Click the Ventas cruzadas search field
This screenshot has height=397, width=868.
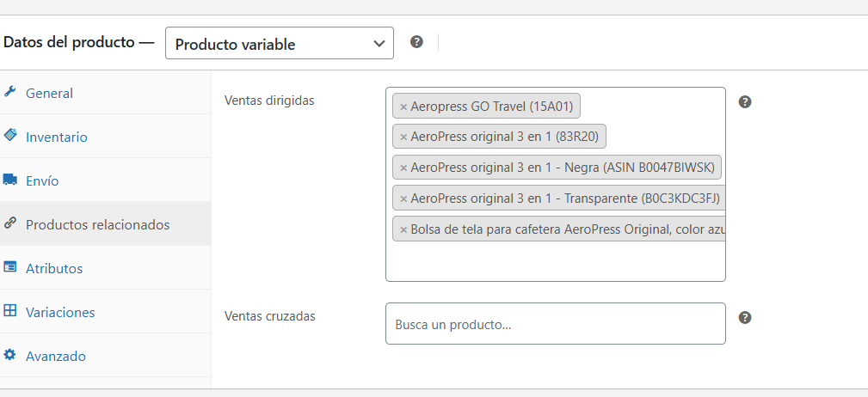pyautogui.click(x=555, y=325)
